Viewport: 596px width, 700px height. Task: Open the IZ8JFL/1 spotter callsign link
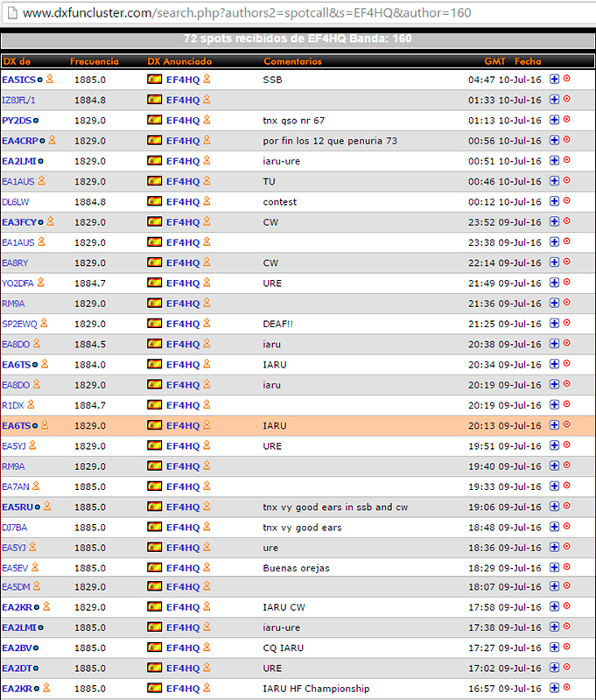pos(18,101)
